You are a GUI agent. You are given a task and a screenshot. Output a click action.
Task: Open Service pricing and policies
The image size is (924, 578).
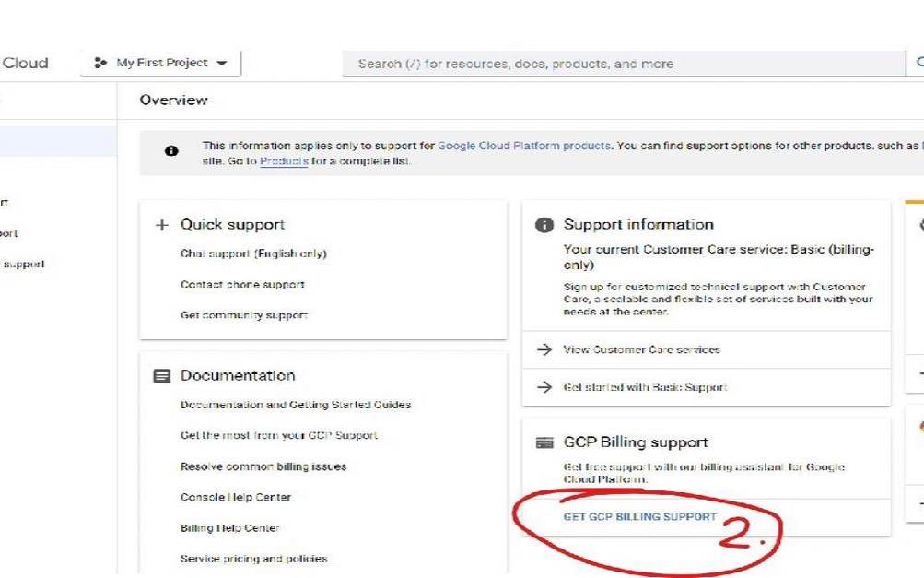[253, 559]
